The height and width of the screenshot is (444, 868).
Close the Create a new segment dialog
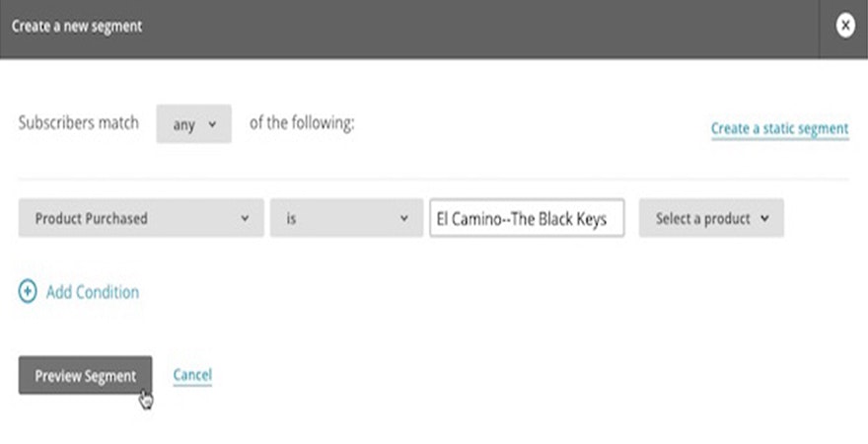pos(844,27)
